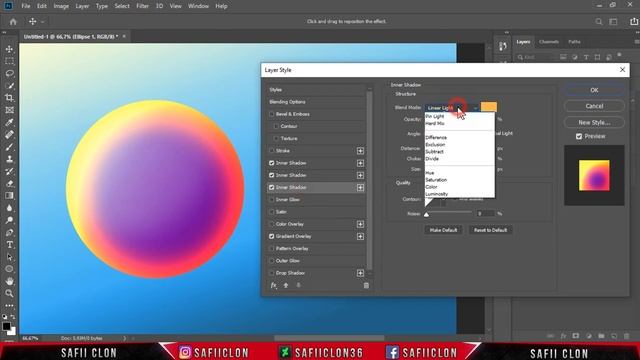The width and height of the screenshot is (640, 360).
Task: Close the Untitled-1 document tab
Action: tap(124, 36)
